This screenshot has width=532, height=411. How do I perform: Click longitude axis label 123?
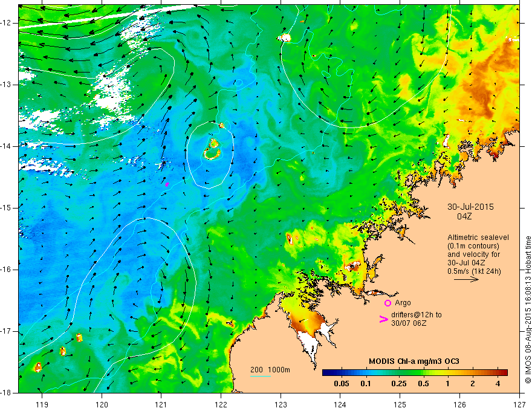(281, 404)
